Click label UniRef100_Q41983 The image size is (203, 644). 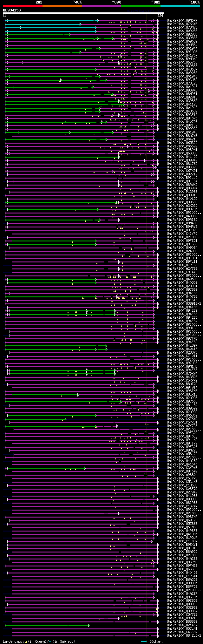(x=182, y=496)
